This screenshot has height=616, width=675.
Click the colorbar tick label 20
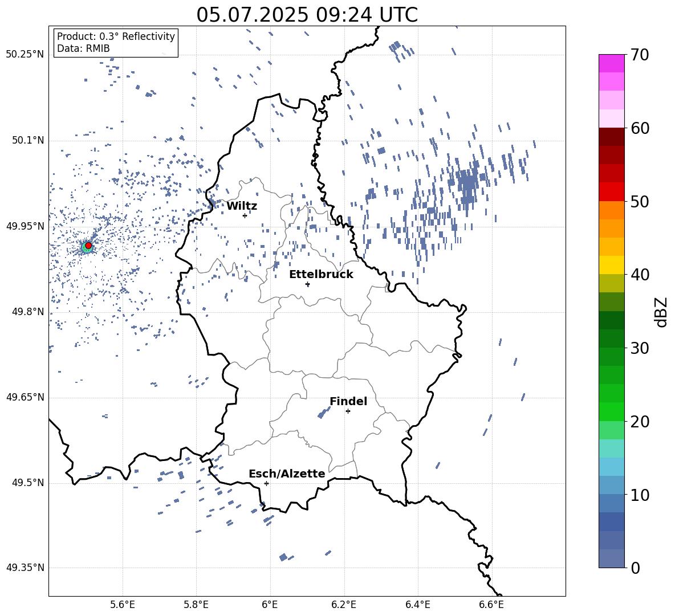point(640,422)
